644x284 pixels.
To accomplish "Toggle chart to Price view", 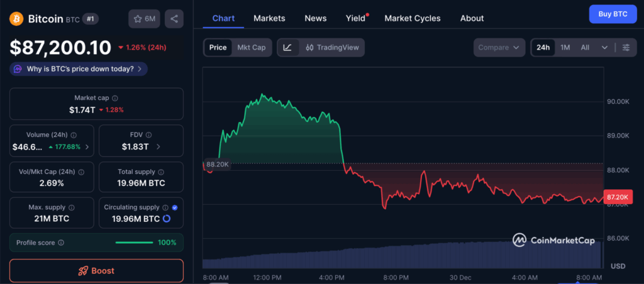I will tap(218, 48).
